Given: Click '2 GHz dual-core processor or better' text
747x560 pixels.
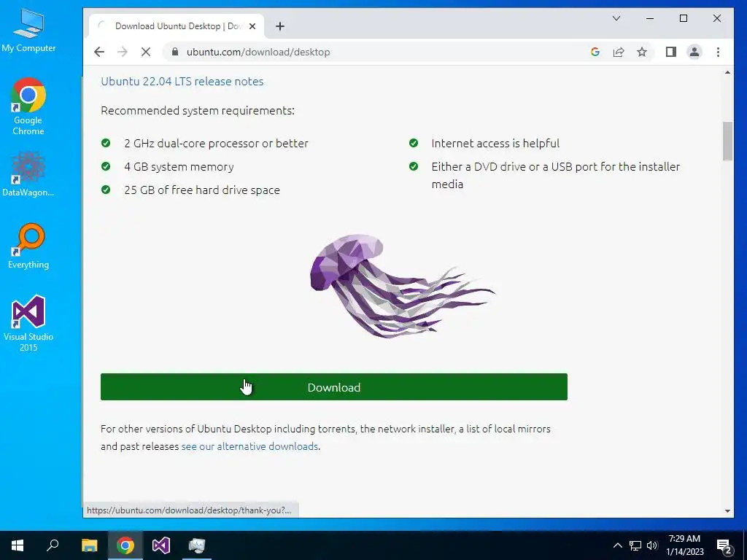Looking at the screenshot, I should coord(216,144).
